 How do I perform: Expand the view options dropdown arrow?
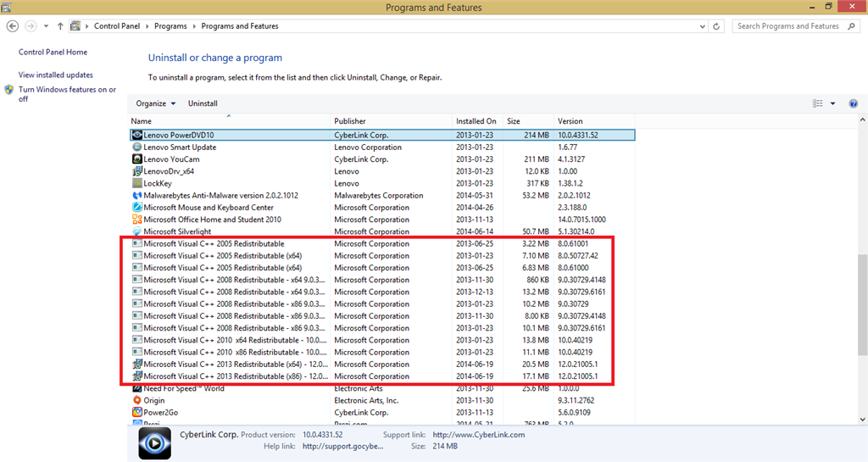click(832, 103)
